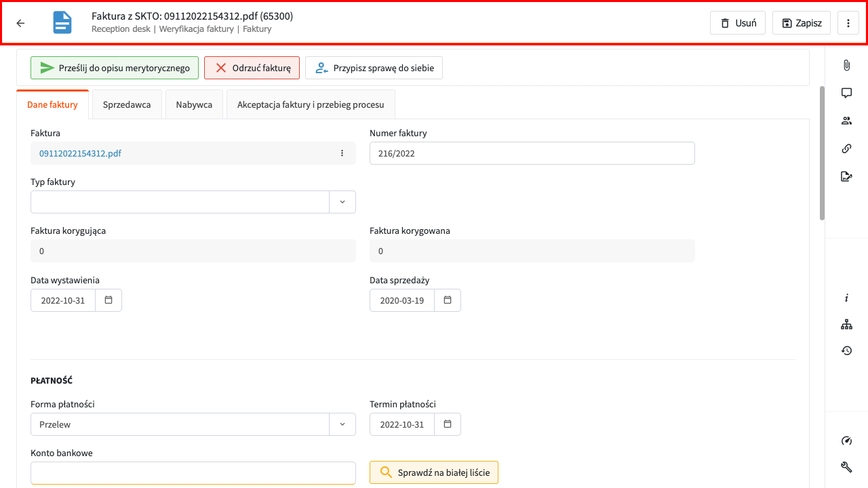The height and width of the screenshot is (488, 868).
Task: Open calendar for Data wystawienia
Action: 108,300
